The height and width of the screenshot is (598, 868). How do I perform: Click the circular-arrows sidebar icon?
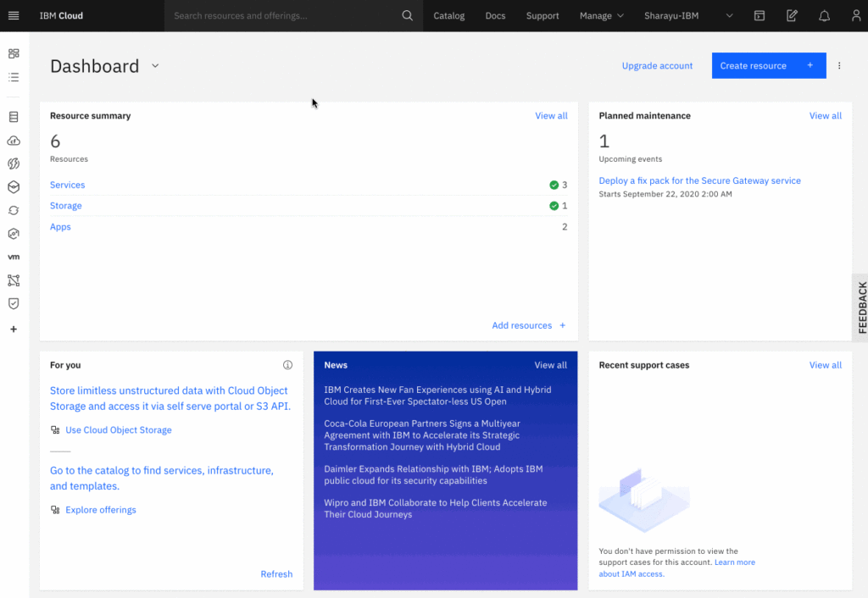coord(14,211)
